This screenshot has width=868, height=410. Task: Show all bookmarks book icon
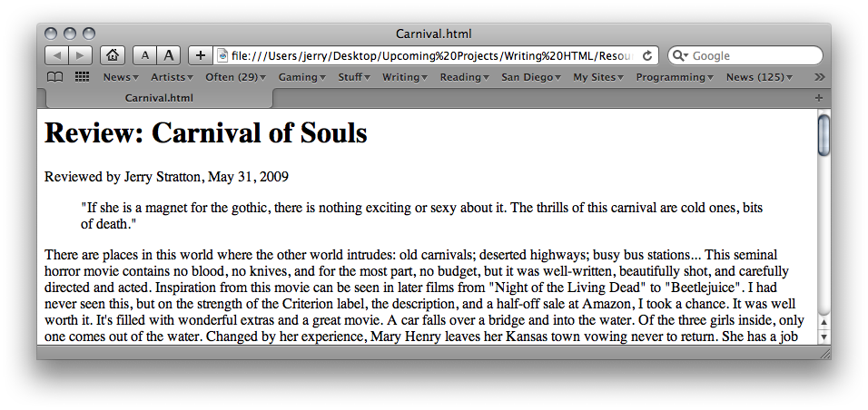click(55, 77)
